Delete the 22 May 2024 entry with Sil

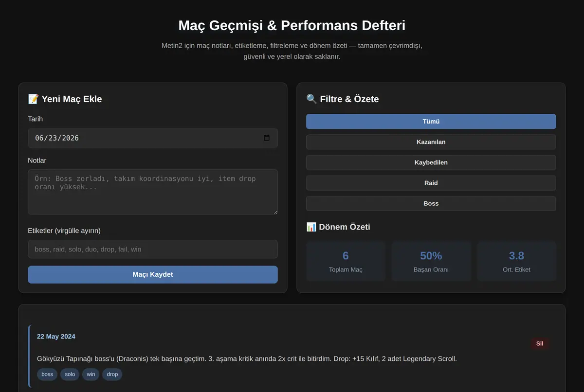pos(540,343)
